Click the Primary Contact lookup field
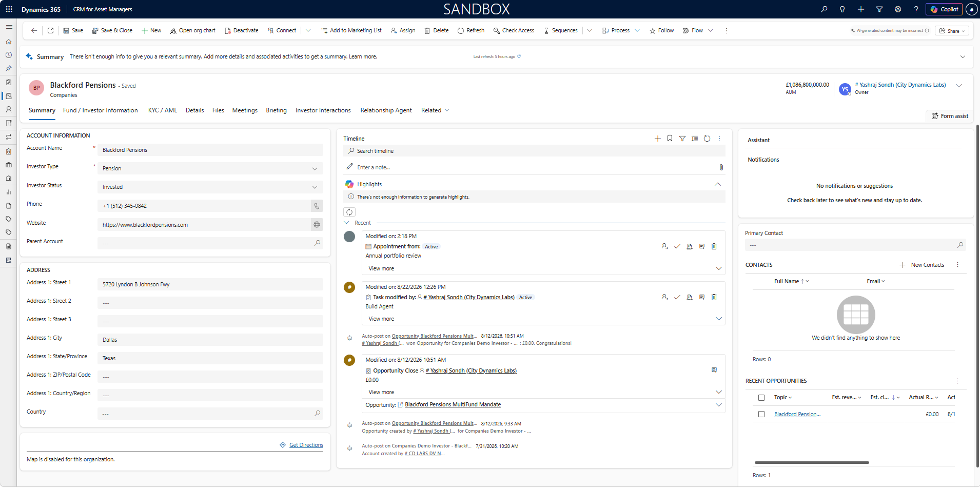This screenshot has width=980, height=488. [x=856, y=245]
